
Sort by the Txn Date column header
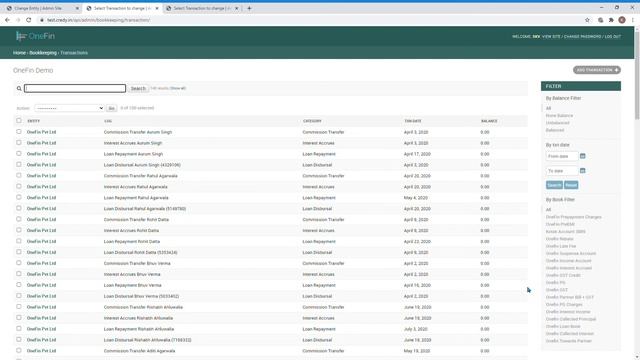[413, 121]
